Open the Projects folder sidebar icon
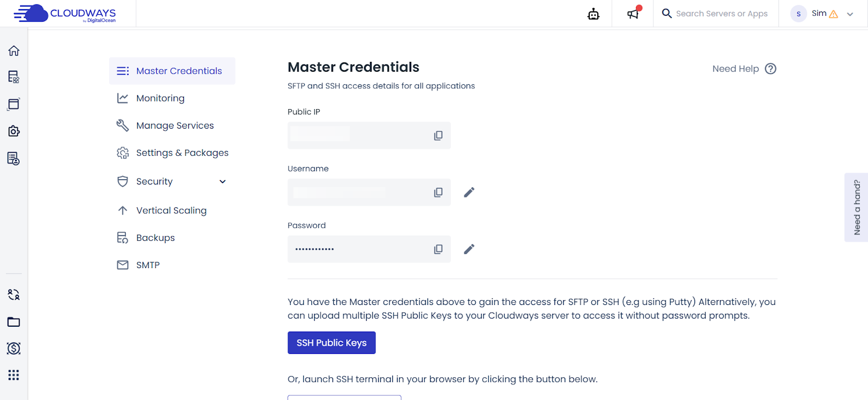Viewport: 868px width, 400px height. pos(14,322)
